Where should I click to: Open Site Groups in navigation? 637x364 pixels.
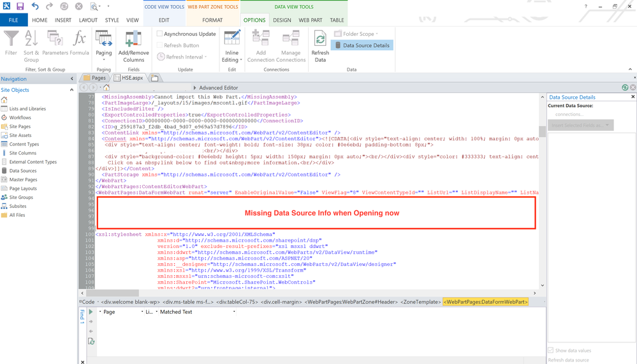pyautogui.click(x=17, y=198)
